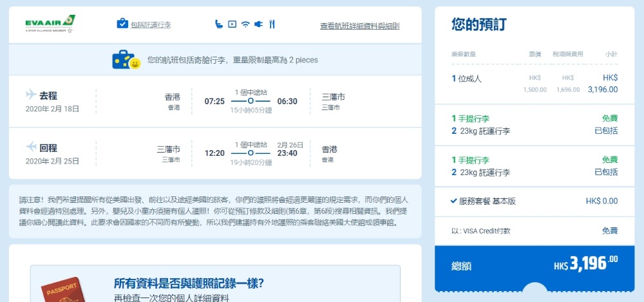This screenshot has height=302, width=644.
Task: Open the 包括託運行李 baggage link
Action: point(151,25)
